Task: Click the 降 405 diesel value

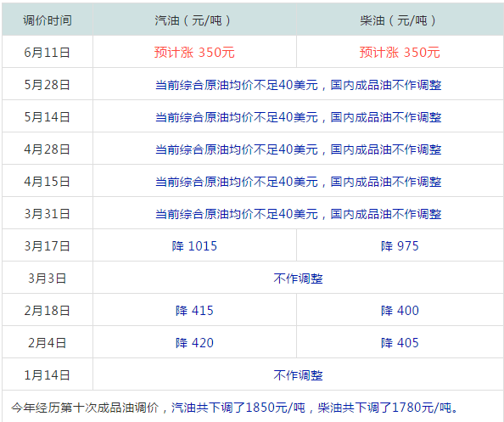Action: click(400, 343)
